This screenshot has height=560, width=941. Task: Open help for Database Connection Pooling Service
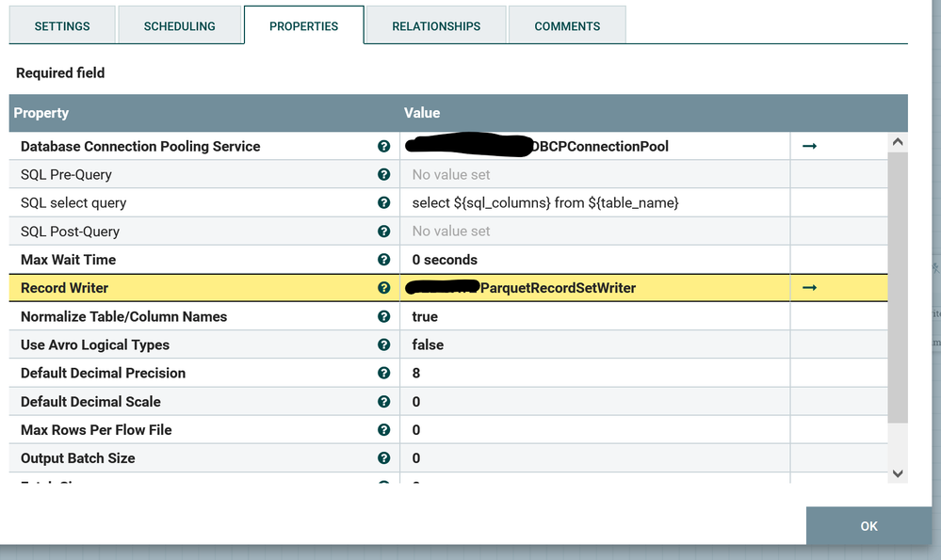click(384, 146)
